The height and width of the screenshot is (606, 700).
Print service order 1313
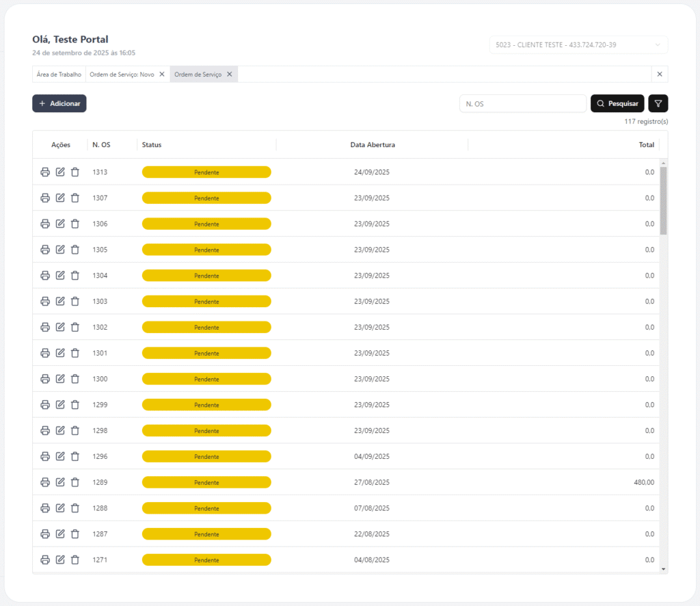coord(45,172)
